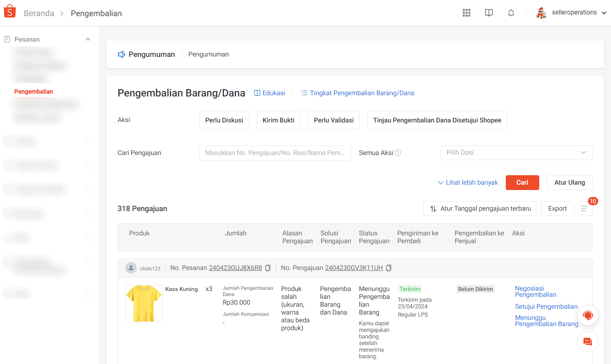Click the help icon next to Semua Aksi
The image size is (611, 364).
[x=397, y=152]
